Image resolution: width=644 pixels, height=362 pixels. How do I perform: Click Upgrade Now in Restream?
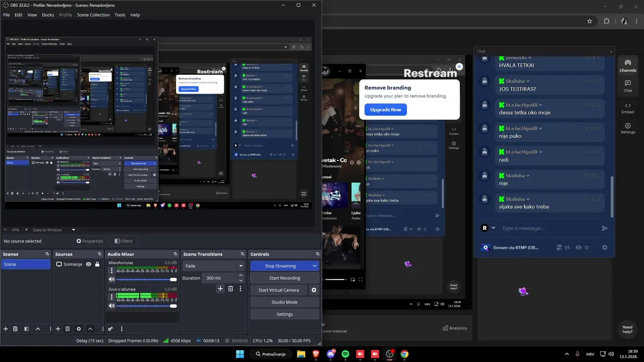[386, 110]
